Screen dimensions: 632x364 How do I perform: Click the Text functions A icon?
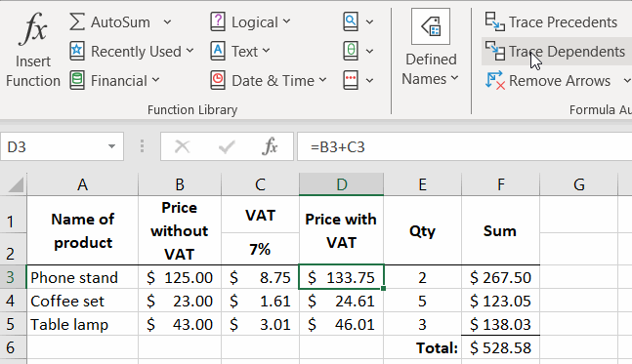[x=218, y=51]
